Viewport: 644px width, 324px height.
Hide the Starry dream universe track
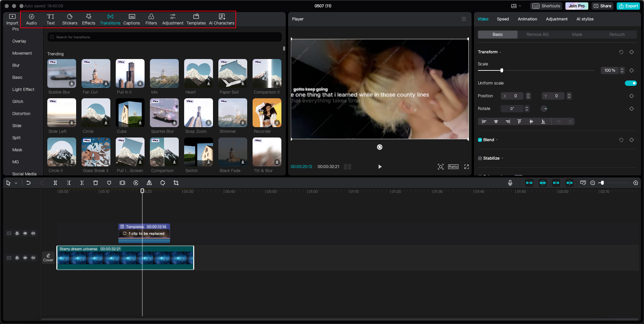click(x=25, y=258)
